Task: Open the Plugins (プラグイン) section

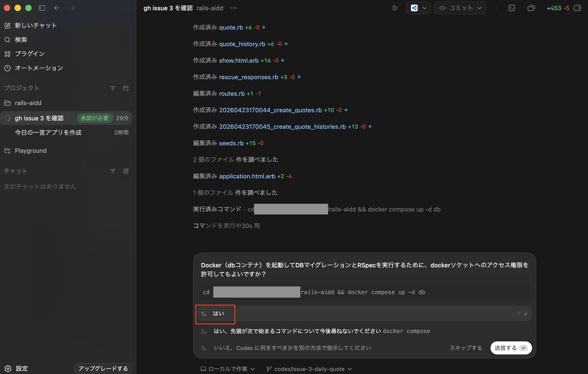Action: click(x=29, y=54)
